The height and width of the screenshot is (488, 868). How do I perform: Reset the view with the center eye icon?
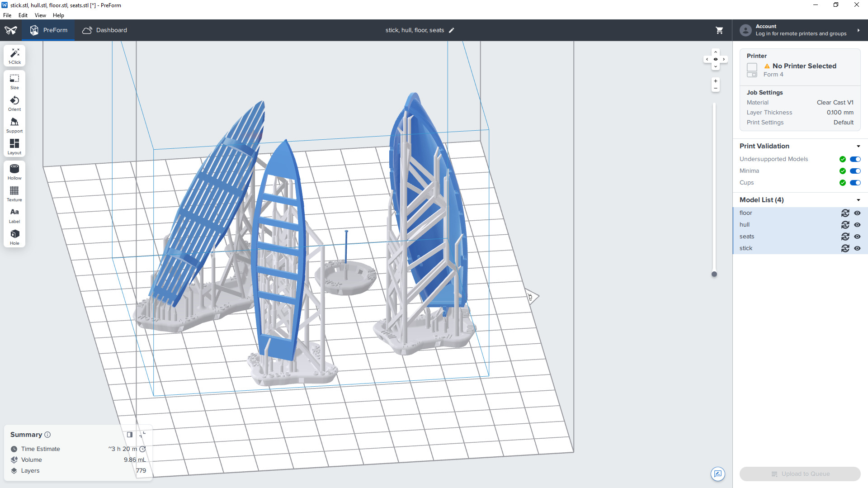(716, 59)
